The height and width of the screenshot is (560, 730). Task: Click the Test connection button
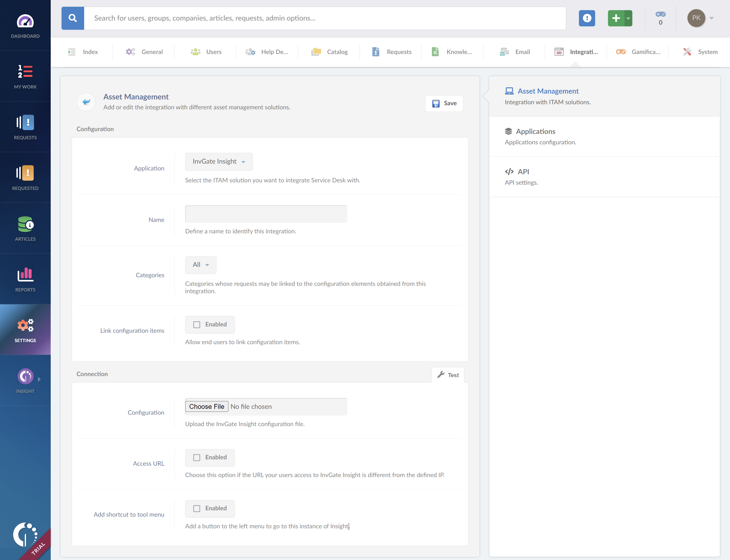[448, 374]
